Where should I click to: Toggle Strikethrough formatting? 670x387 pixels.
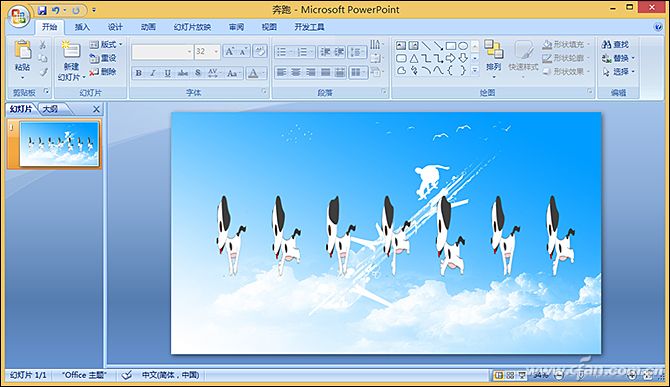point(183,73)
